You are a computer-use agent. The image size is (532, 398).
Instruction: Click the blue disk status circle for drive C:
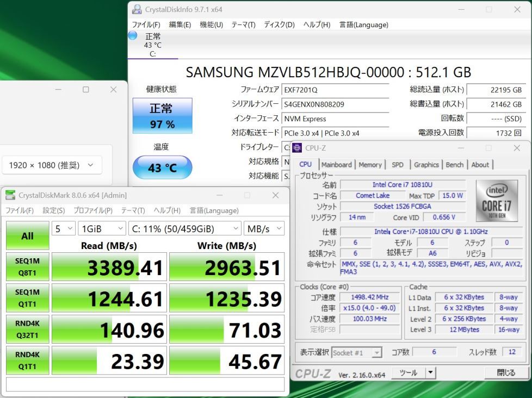(132, 35)
